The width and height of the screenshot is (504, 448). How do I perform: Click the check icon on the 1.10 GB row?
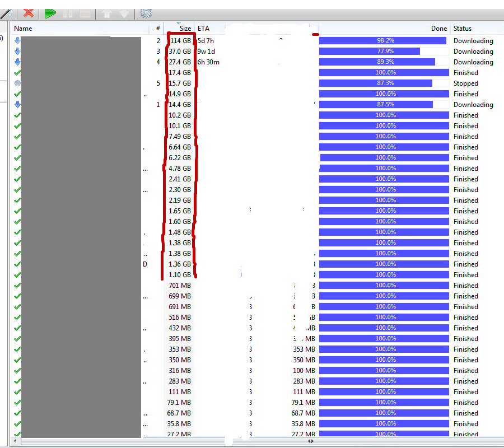coord(18,275)
